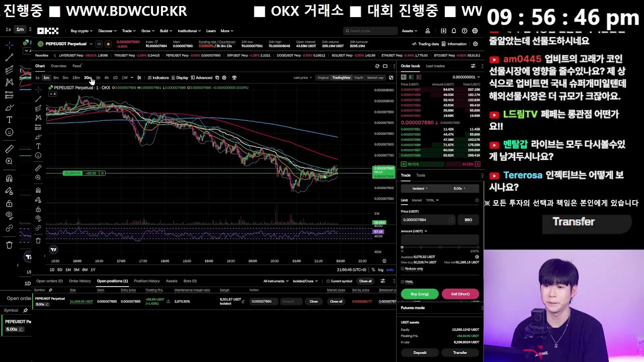Edit margin pencil icon in position row

click(x=243, y=301)
